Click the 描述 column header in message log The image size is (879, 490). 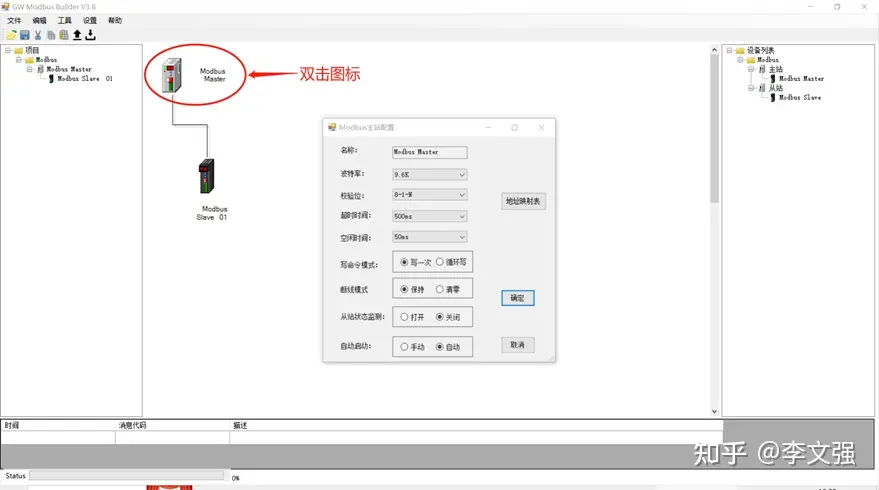[476, 426]
